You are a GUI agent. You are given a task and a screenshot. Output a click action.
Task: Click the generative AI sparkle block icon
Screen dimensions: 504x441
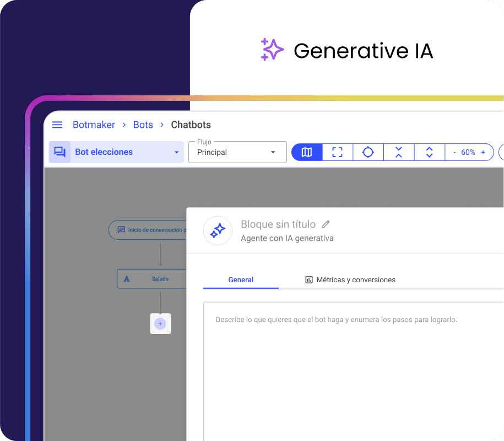pyautogui.click(x=218, y=230)
